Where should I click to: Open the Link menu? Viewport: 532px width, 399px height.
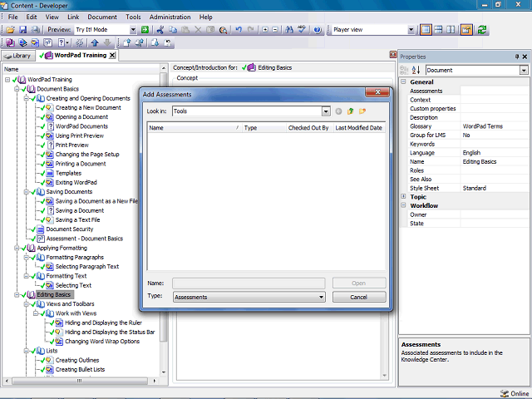73,17
